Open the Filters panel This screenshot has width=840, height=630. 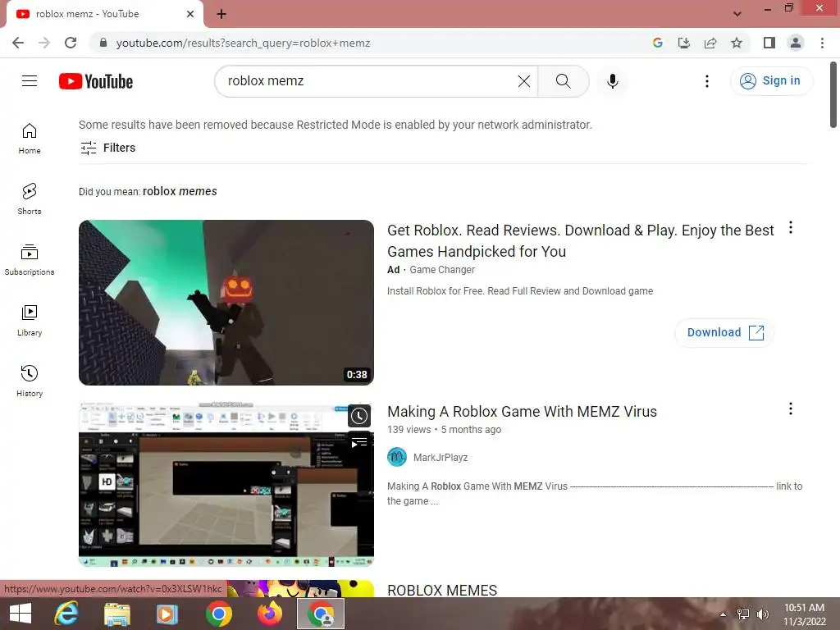[107, 148]
